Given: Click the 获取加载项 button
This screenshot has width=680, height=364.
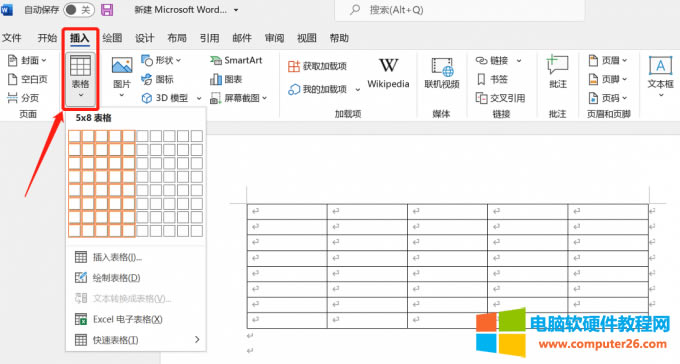Looking at the screenshot, I should (x=317, y=66).
